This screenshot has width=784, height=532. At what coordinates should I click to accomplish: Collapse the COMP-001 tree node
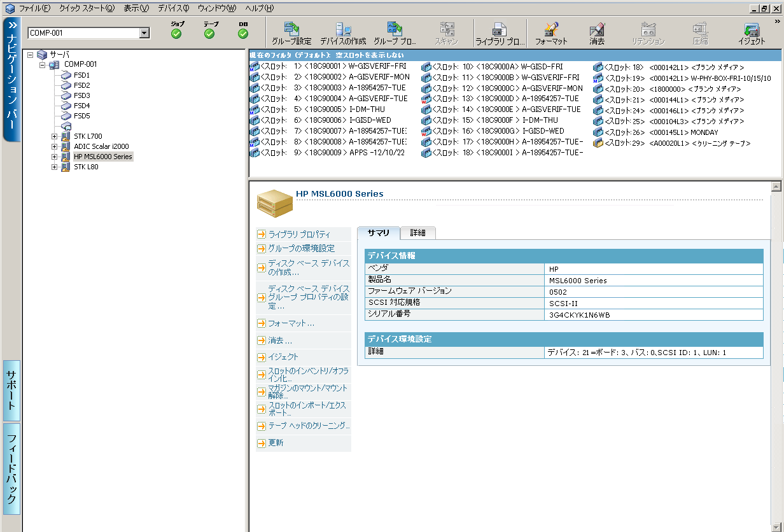[x=42, y=65]
